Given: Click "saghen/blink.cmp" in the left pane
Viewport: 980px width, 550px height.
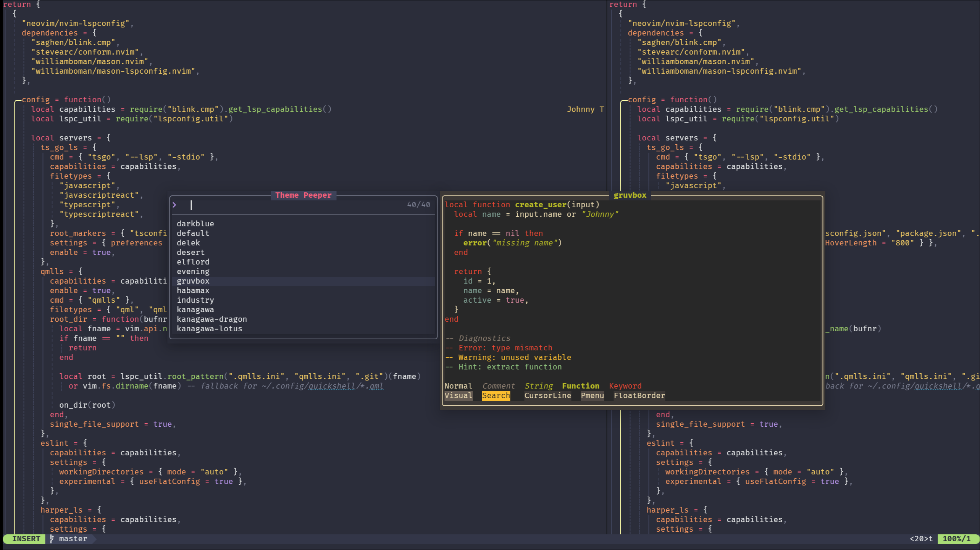Looking at the screenshot, I should coord(73,42).
